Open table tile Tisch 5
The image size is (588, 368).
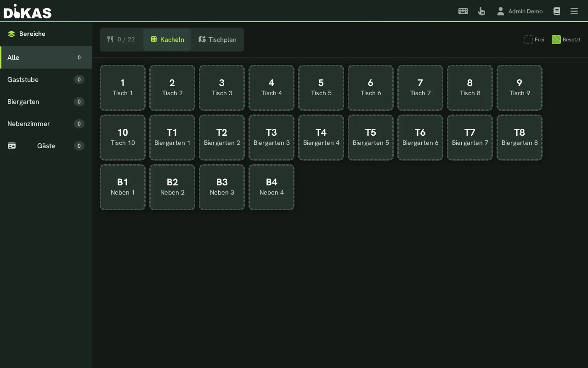click(x=321, y=88)
